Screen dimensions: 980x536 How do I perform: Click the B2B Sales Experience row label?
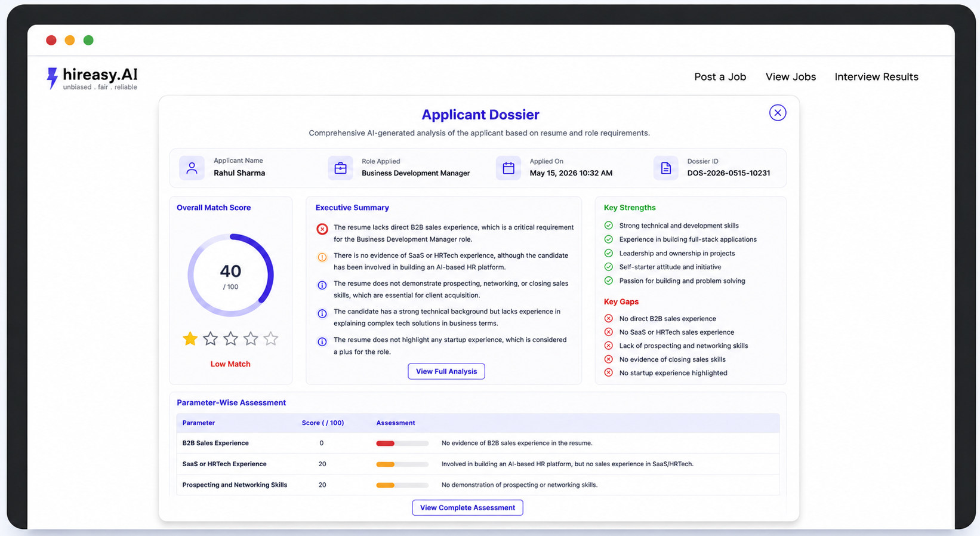point(215,443)
